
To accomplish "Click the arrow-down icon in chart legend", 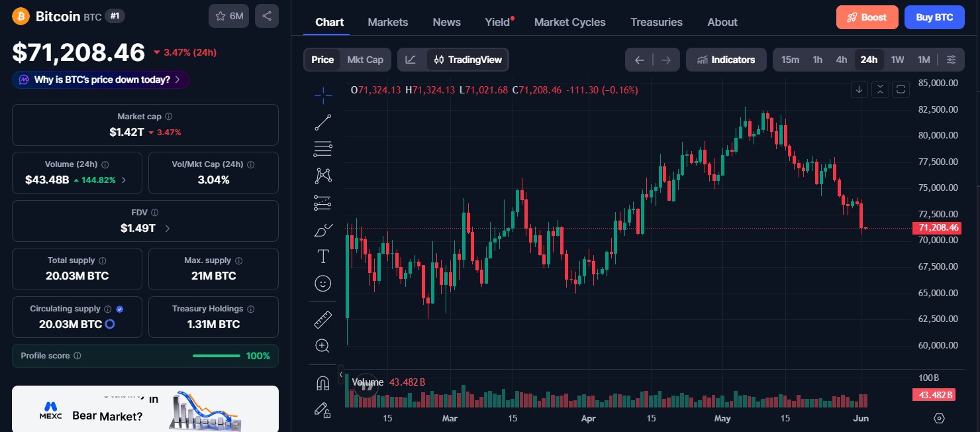I will [859, 89].
